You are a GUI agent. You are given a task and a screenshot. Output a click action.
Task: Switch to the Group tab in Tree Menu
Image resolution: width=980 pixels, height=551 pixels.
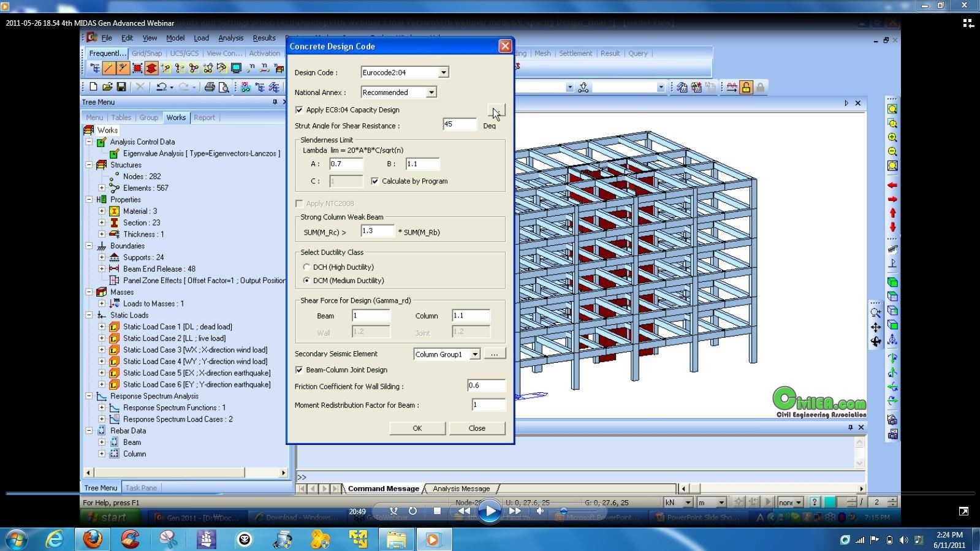pos(149,118)
